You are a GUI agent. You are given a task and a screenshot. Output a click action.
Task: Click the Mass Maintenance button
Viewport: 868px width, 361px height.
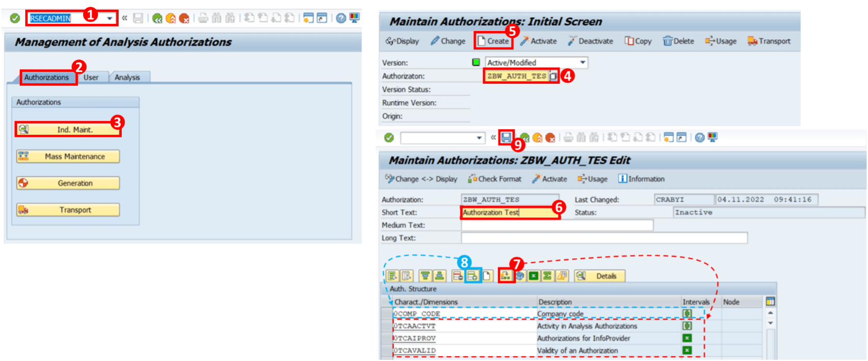68,156
